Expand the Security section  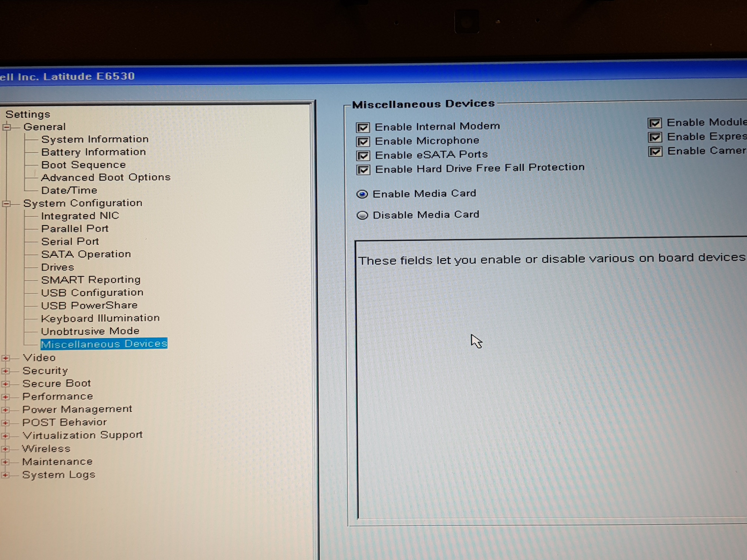[x=5, y=371]
